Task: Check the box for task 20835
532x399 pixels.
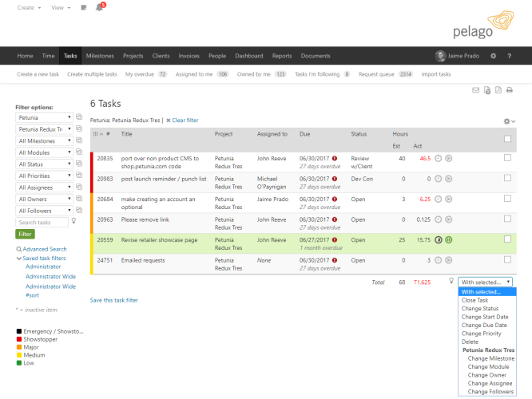Action: 507,158
